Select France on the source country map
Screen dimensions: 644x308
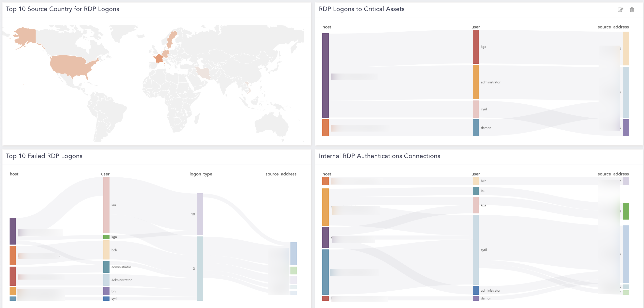pyautogui.click(x=159, y=59)
